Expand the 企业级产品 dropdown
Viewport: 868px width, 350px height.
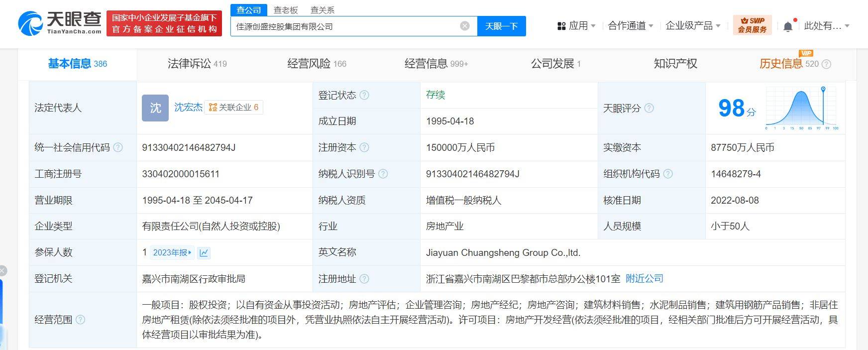coord(693,26)
